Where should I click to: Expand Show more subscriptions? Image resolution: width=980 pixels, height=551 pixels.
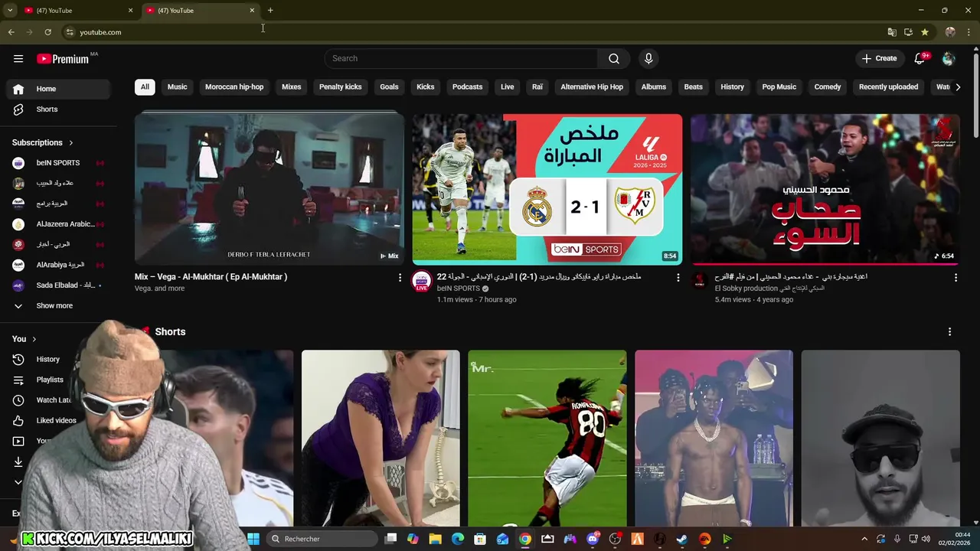(x=58, y=305)
